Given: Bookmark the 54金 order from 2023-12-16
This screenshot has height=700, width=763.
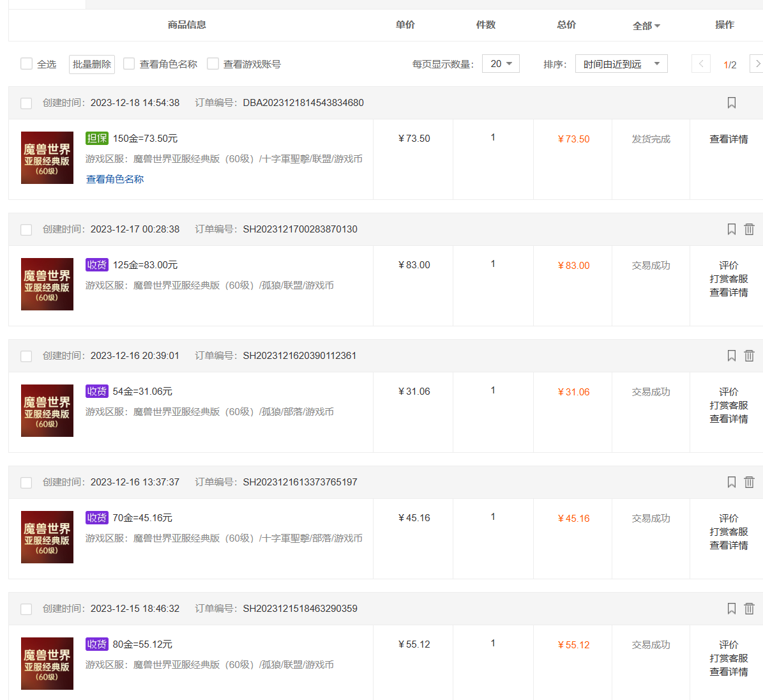Looking at the screenshot, I should tap(731, 355).
